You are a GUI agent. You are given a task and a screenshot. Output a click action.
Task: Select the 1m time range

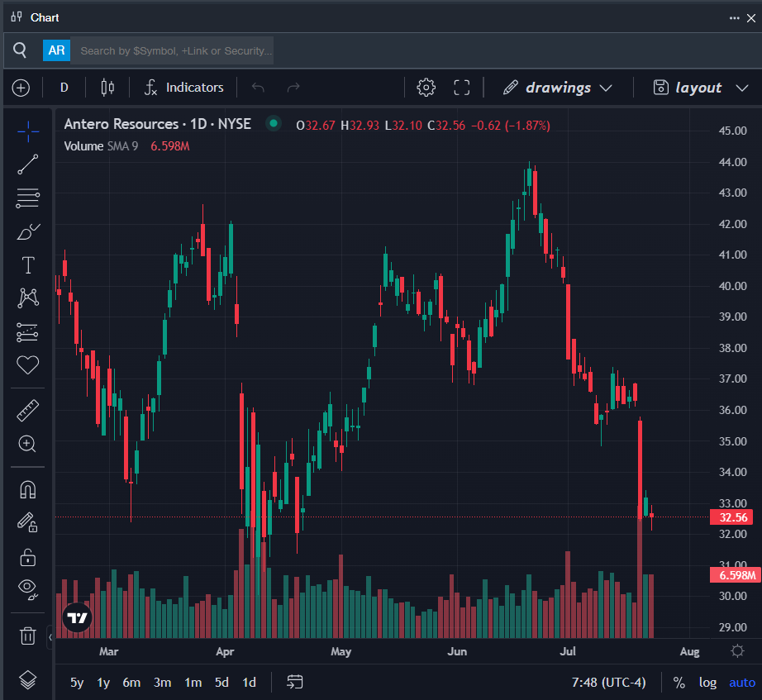pos(193,683)
